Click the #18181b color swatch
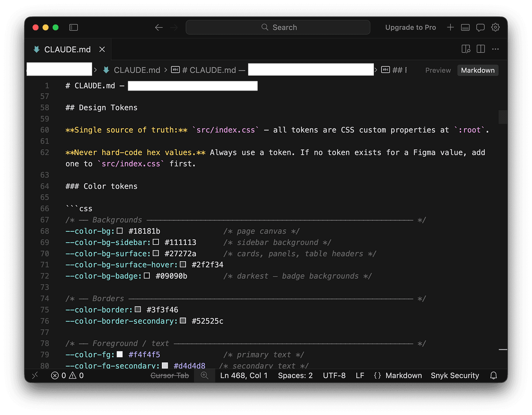532x415 pixels. pyautogui.click(x=119, y=231)
